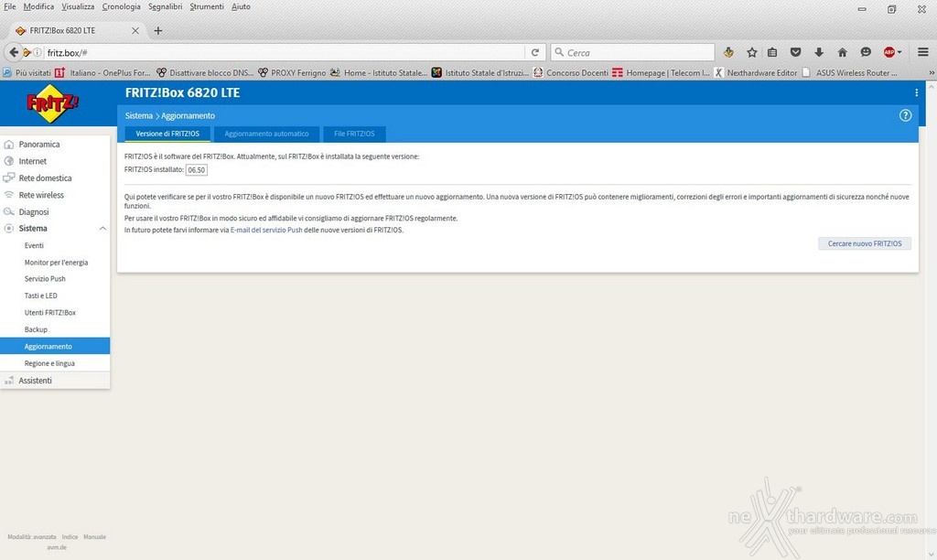The width and height of the screenshot is (937, 560).
Task: Click Cercare nuovo FRITZ!OS button
Action: (865, 243)
